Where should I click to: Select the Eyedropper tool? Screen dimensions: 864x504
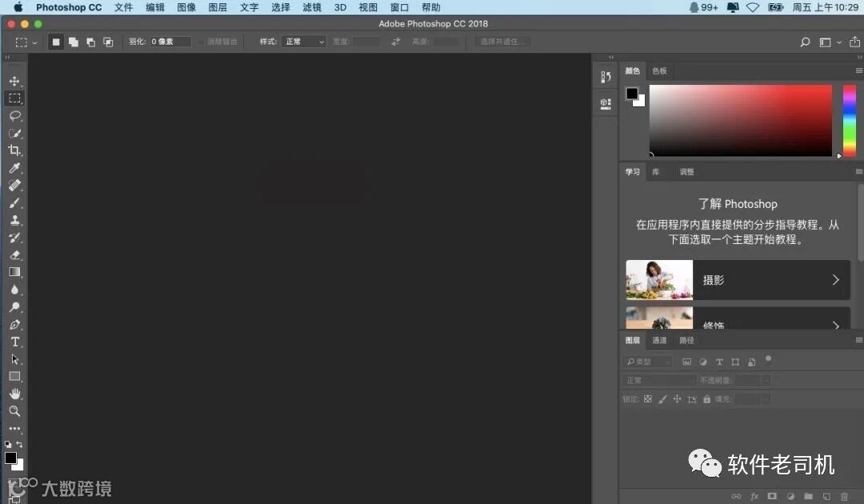pyautogui.click(x=15, y=168)
